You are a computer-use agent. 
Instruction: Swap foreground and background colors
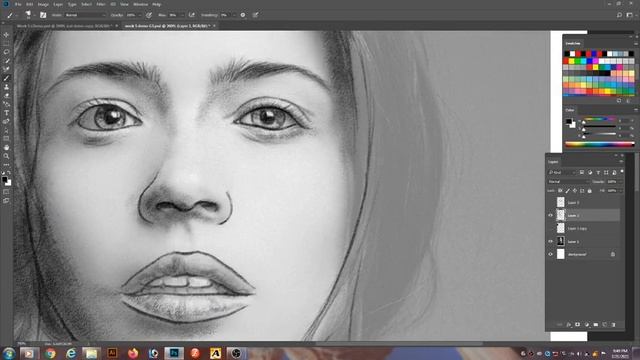[x=9, y=172]
